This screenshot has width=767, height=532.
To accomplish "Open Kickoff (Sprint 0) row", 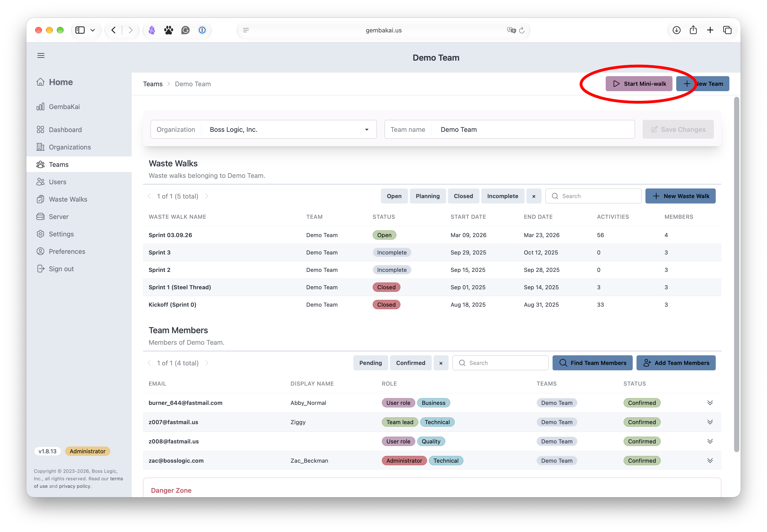I will [432, 304].
